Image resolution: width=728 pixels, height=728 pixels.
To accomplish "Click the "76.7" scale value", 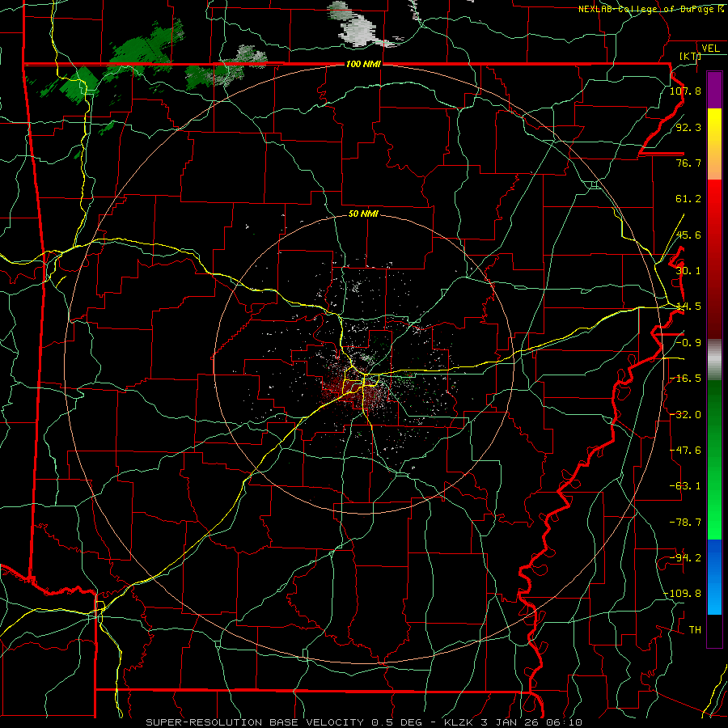I will (688, 163).
